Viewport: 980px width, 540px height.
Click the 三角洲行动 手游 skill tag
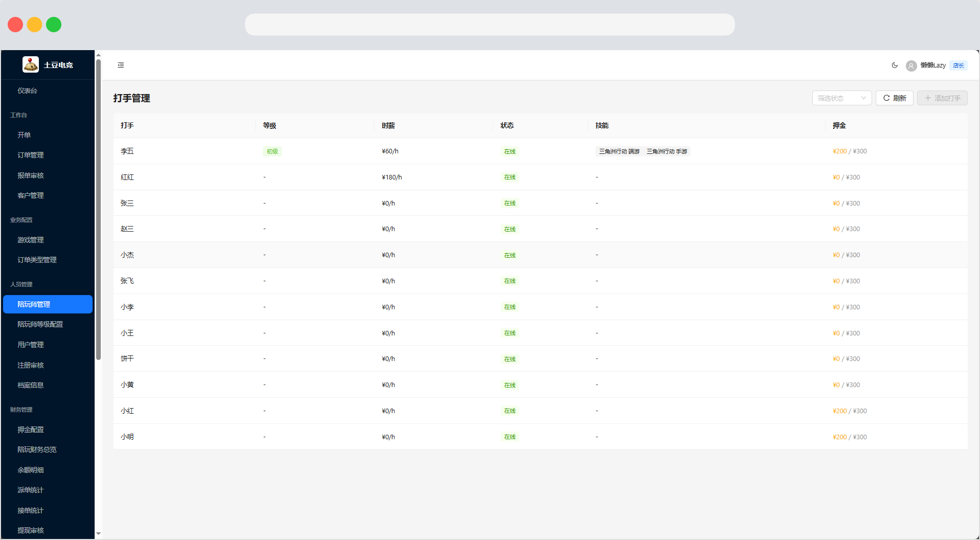pyautogui.click(x=667, y=151)
